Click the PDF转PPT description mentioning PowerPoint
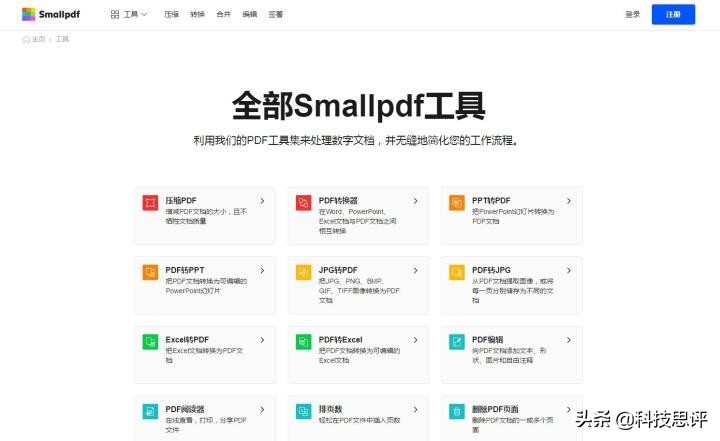 [206, 286]
